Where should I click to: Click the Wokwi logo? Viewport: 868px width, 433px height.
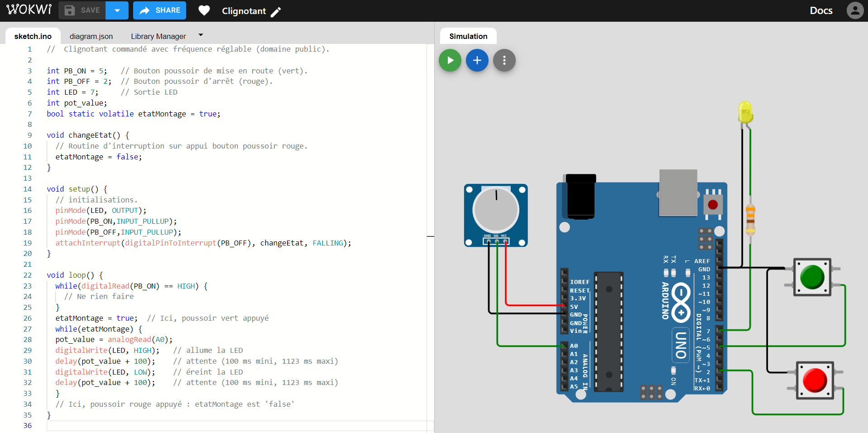pos(29,10)
